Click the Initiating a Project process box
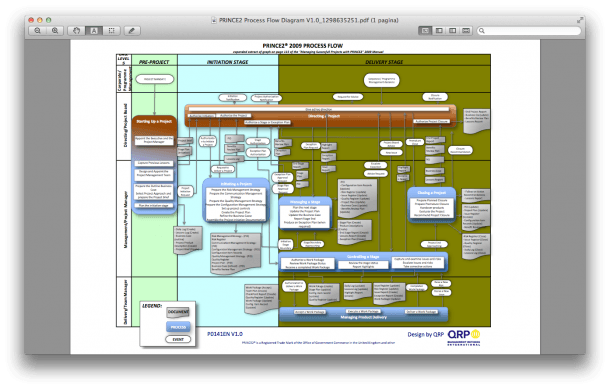This screenshot has width=610, height=389. click(236, 200)
